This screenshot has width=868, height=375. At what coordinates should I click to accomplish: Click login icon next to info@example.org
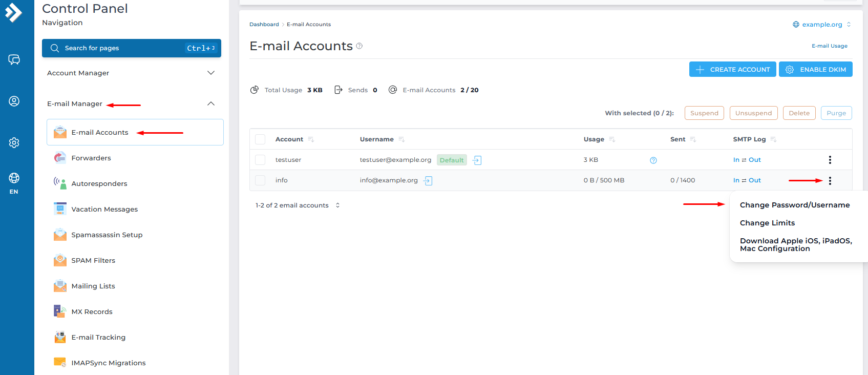pyautogui.click(x=428, y=180)
